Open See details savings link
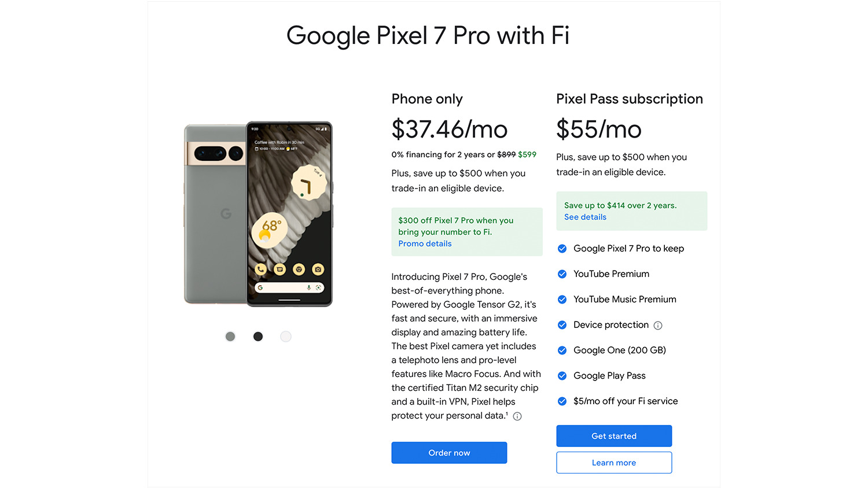868x488 pixels. 585,217
